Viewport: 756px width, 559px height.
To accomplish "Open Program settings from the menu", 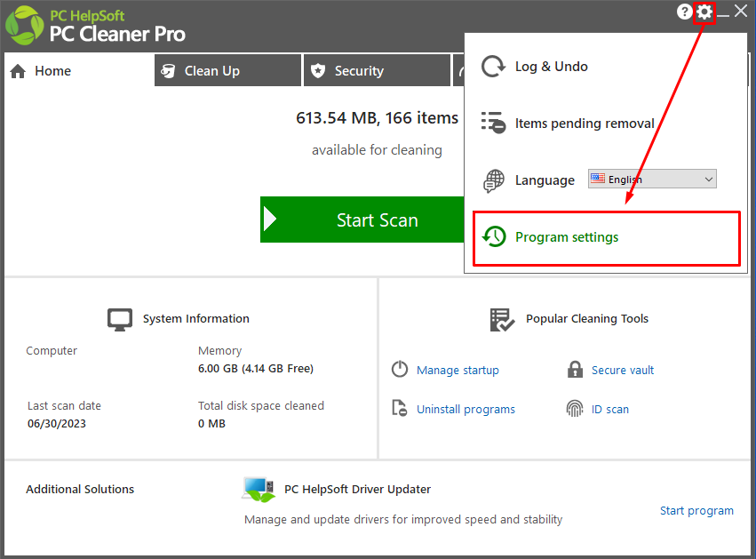I will [x=607, y=238].
